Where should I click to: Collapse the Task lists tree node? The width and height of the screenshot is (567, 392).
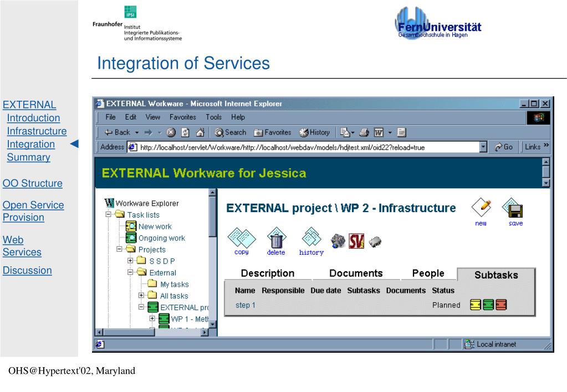(108, 214)
